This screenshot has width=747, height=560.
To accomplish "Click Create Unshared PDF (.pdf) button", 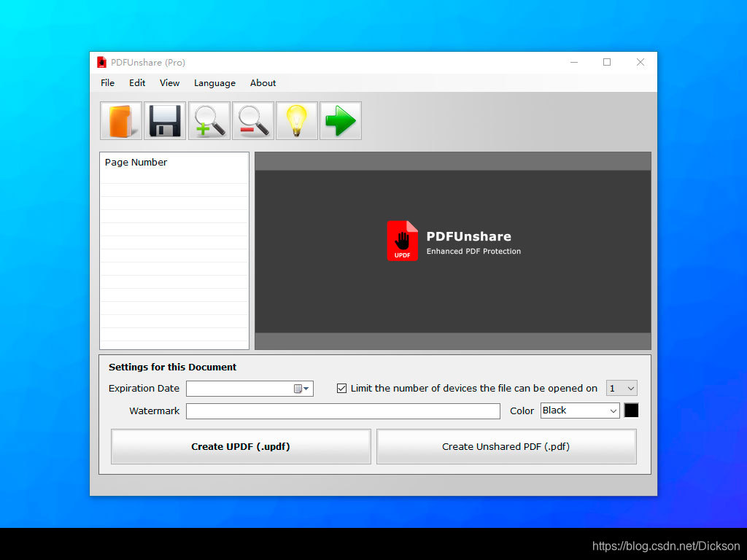I will point(506,447).
